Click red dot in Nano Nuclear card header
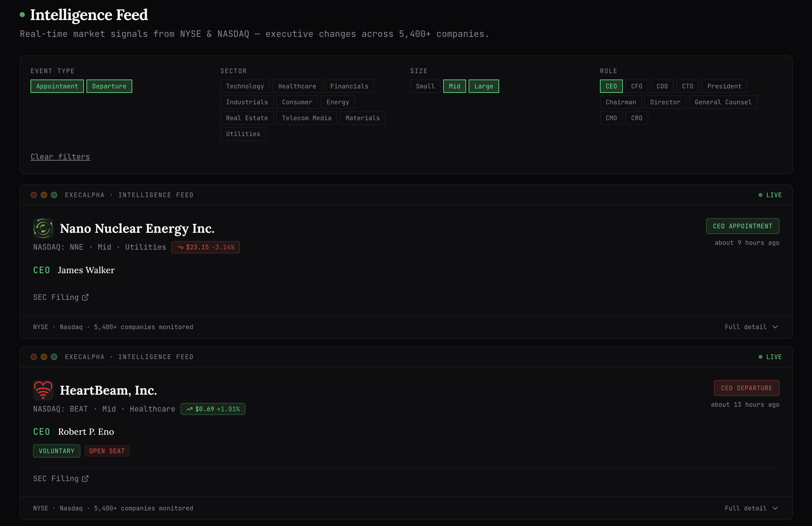This screenshot has width=812, height=526. [34, 195]
